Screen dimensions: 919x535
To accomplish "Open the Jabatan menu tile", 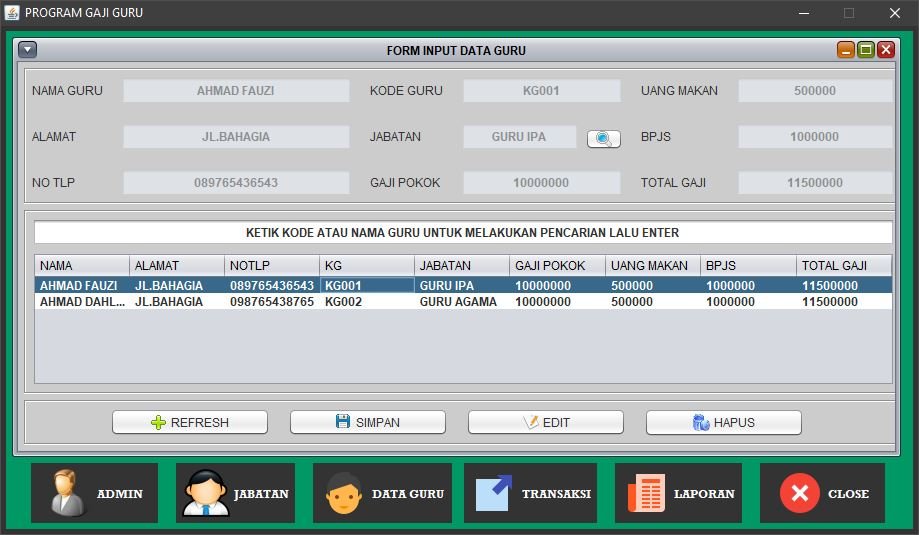I will [x=235, y=493].
